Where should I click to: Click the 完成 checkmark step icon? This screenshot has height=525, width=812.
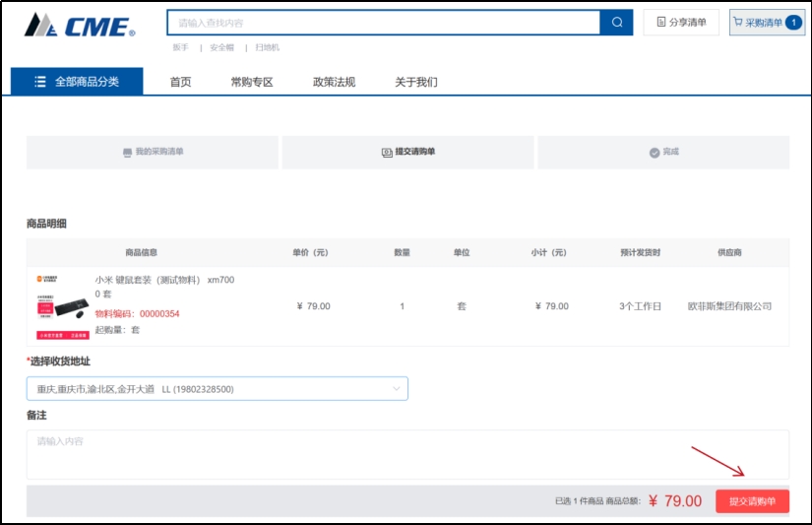pos(654,153)
